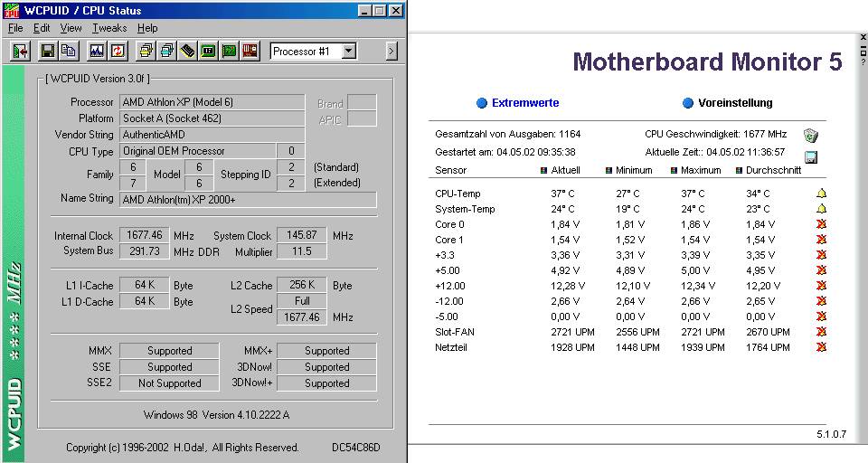Toggle the alarm bell for System-Temp
The width and height of the screenshot is (868, 463).
click(x=822, y=209)
